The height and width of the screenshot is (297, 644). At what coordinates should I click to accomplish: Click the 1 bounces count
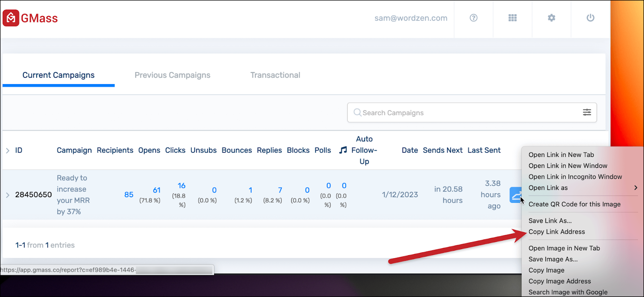[250, 190]
